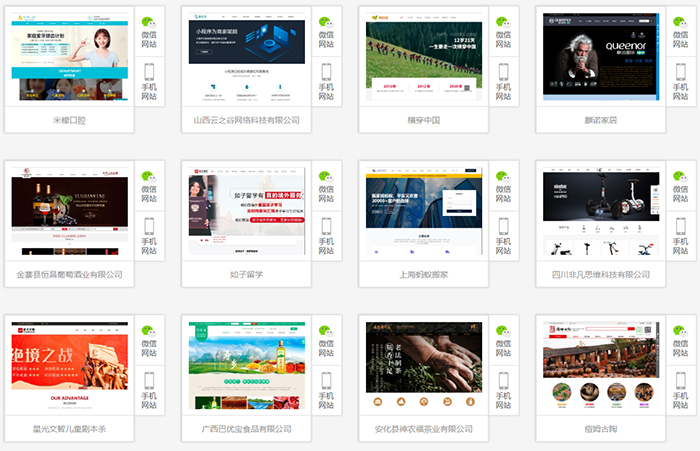Screen dimensions: 700x451
Task: View the 横穿中国 website preview image
Action: click(423, 57)
